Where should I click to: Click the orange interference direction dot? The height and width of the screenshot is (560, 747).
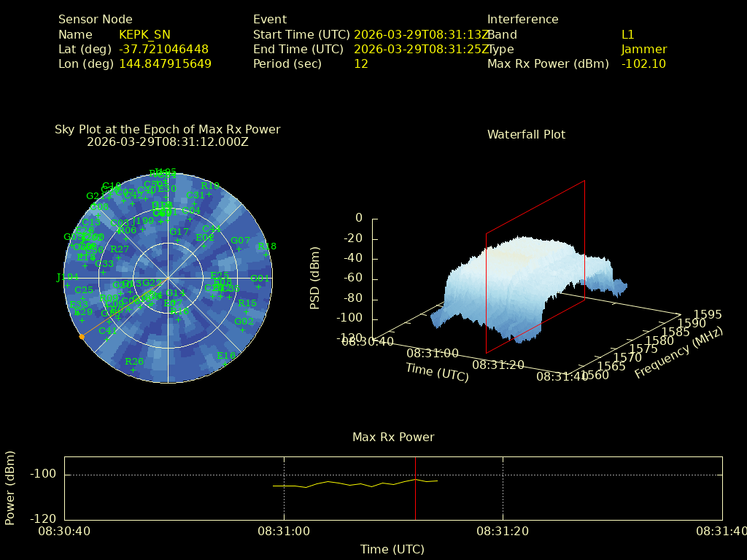[x=82, y=336]
